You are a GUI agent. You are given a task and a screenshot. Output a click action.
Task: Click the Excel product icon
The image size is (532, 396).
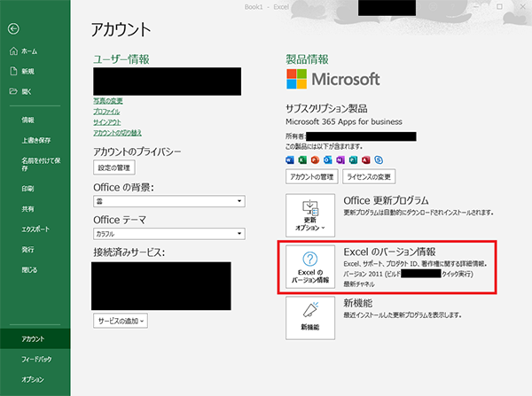tap(302, 160)
